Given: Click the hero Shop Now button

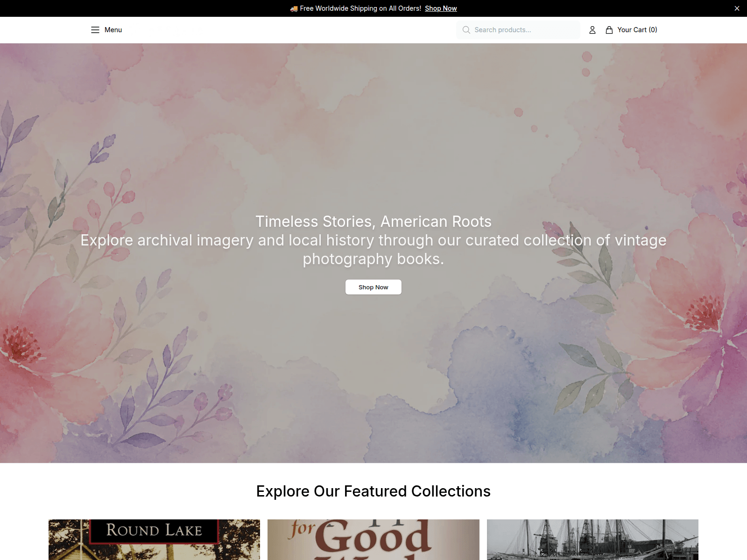Looking at the screenshot, I should pyautogui.click(x=373, y=287).
